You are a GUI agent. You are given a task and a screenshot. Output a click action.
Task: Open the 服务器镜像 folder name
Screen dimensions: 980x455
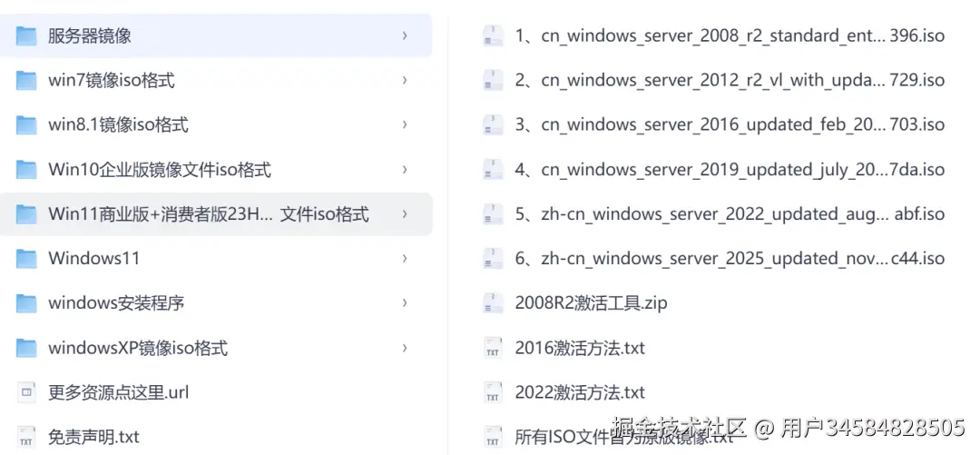[89, 35]
